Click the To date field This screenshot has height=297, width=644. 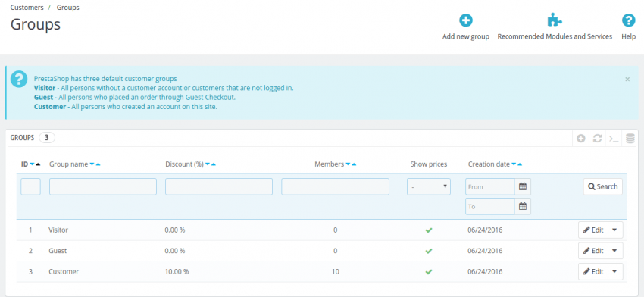[490, 206]
